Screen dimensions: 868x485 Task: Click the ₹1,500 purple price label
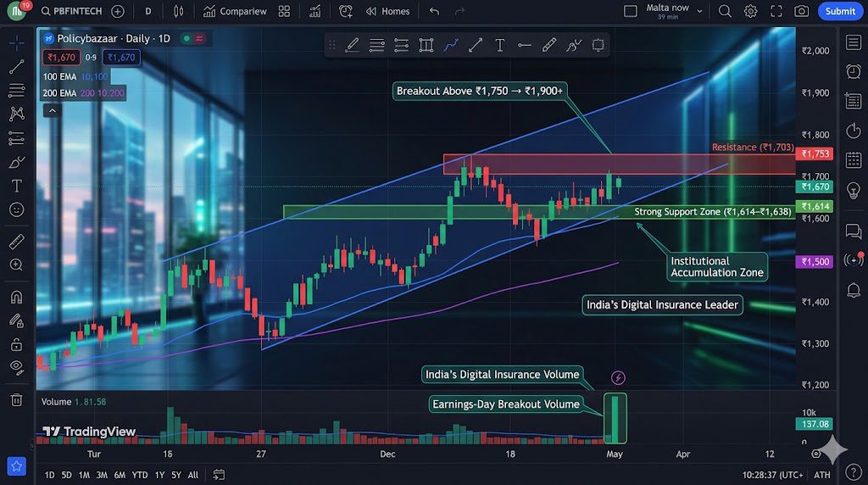click(815, 261)
